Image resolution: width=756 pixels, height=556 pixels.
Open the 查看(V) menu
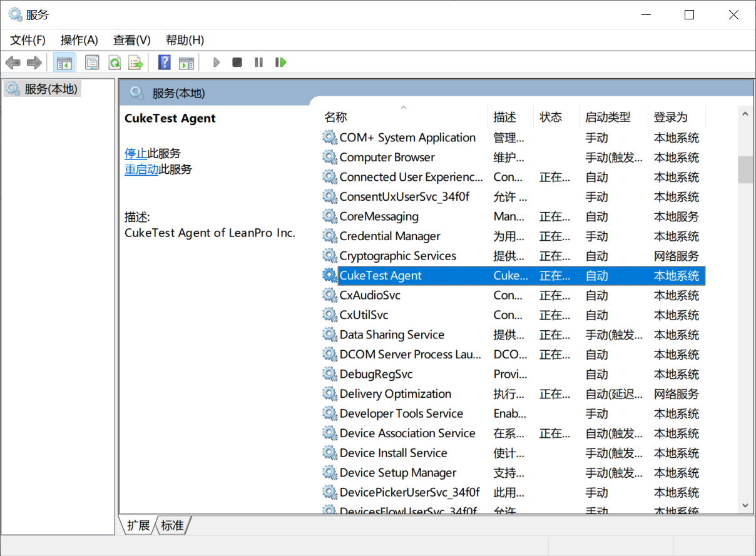tap(131, 40)
